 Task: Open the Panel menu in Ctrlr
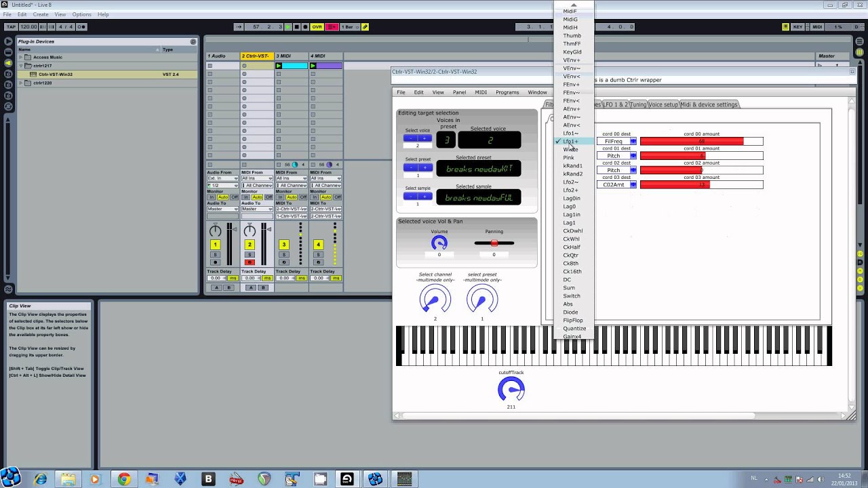pos(459,93)
